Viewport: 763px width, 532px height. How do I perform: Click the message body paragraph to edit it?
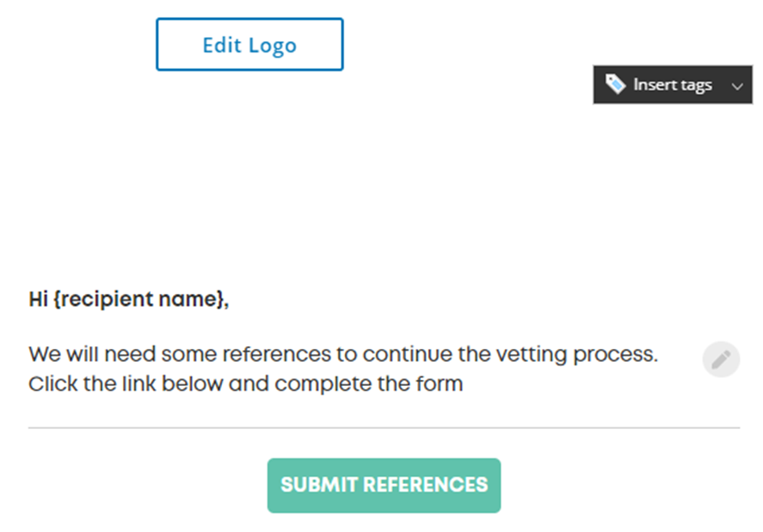[x=342, y=368]
